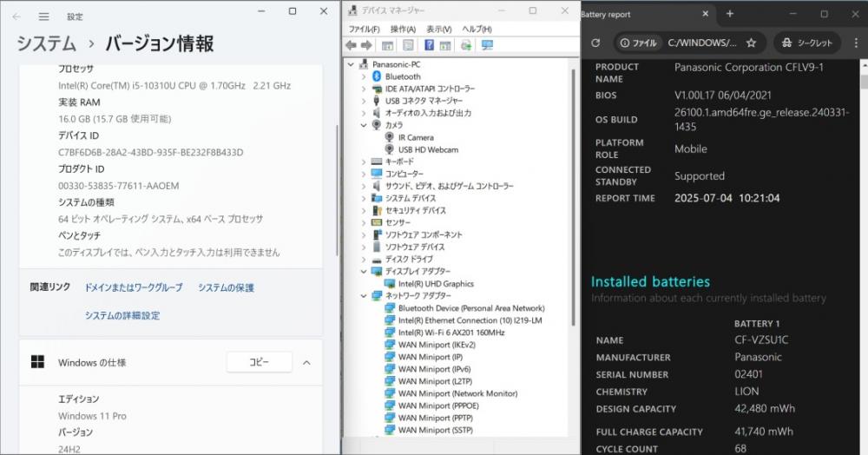Select WAN Miniport (Network Monitor)
The height and width of the screenshot is (455, 868).
coord(457,393)
